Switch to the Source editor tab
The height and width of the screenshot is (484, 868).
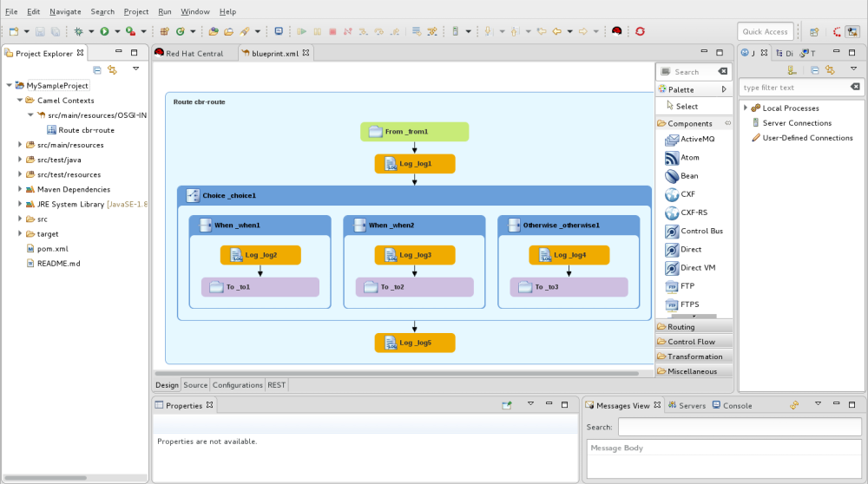(195, 385)
